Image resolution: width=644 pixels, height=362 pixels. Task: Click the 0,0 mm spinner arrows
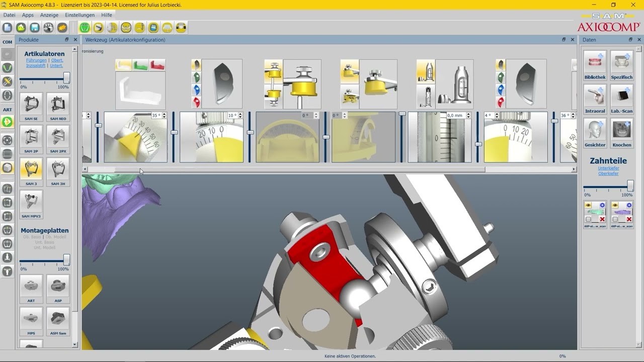point(468,116)
